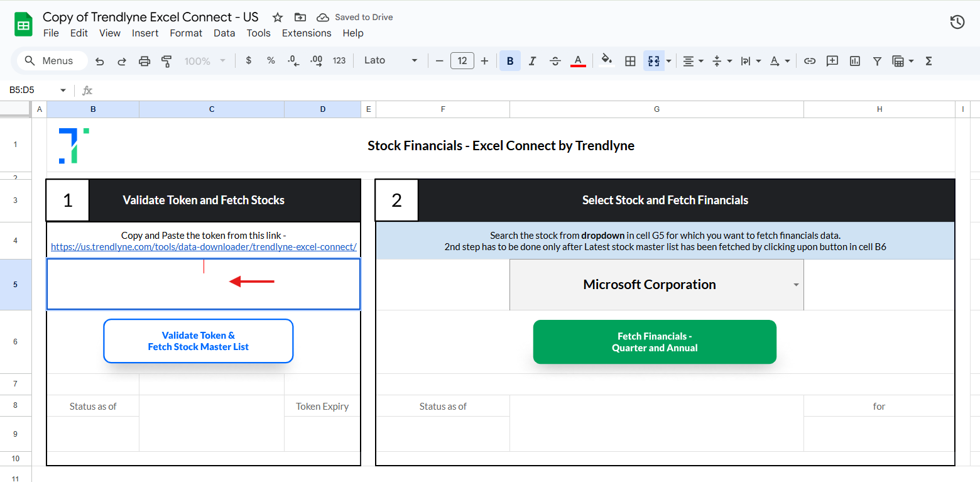Insert a chart
Viewport: 980px width, 482px height.
854,61
